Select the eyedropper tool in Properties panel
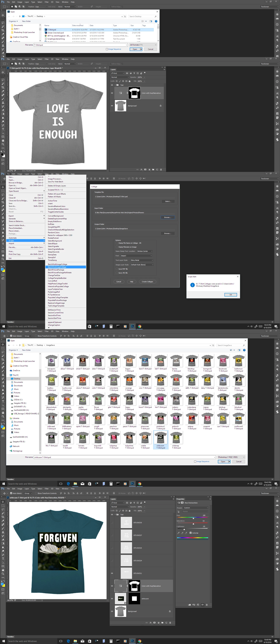 [x=179, y=533]
